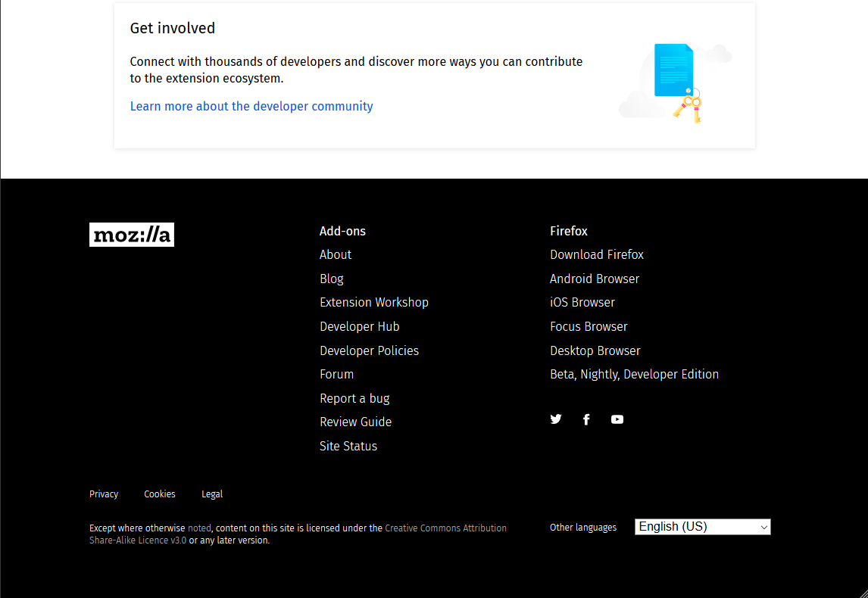View the Privacy policy
The height and width of the screenshot is (598, 868).
pos(103,494)
